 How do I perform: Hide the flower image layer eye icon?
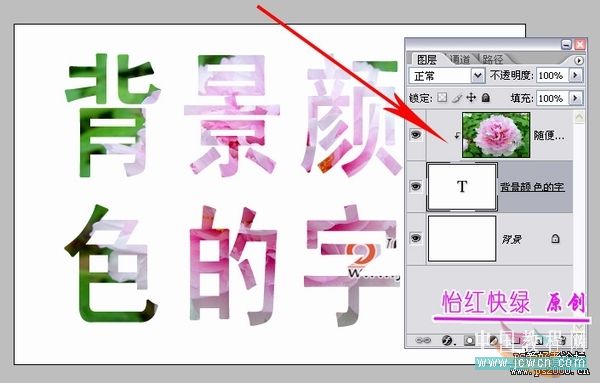[x=416, y=134]
